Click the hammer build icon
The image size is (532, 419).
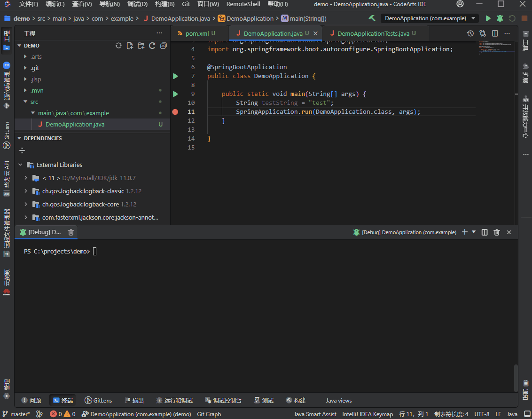tap(372, 18)
